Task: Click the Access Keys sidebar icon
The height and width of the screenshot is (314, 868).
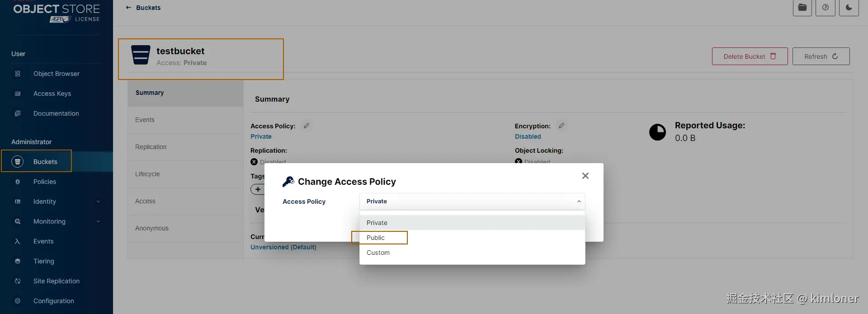Action: [x=18, y=94]
